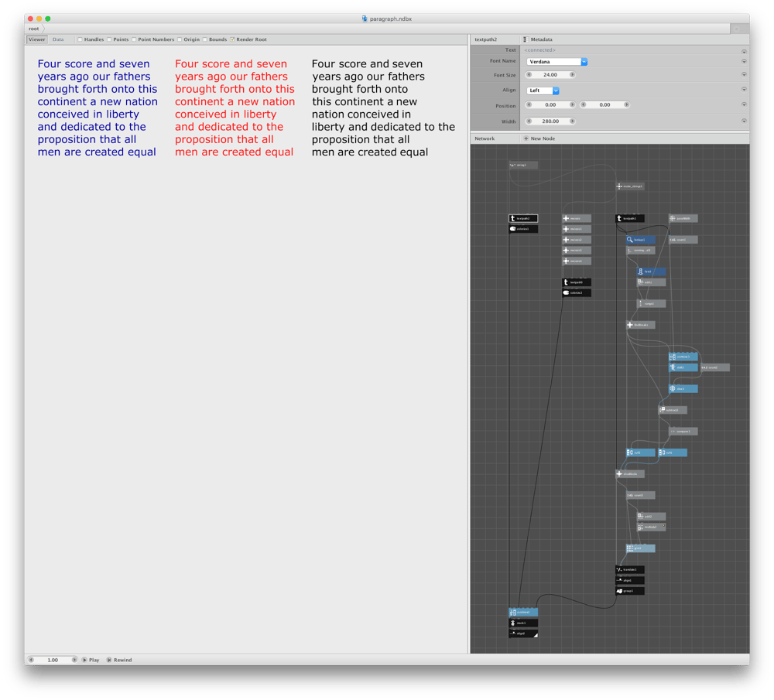Open the Width port options arrow
This screenshot has height=700, width=774.
744,121
